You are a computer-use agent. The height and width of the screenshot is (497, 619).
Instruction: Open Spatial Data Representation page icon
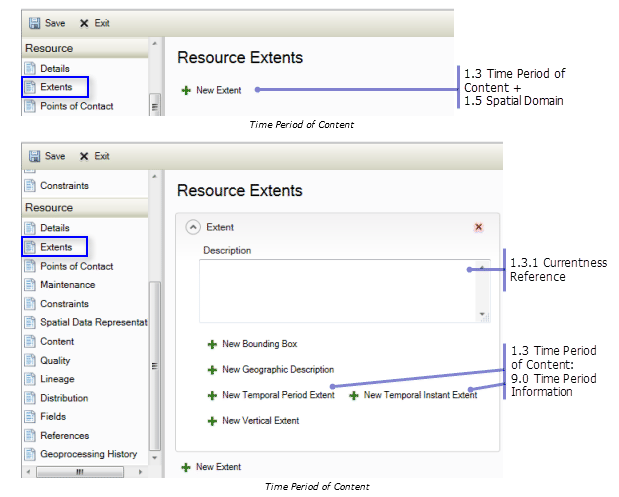30,323
